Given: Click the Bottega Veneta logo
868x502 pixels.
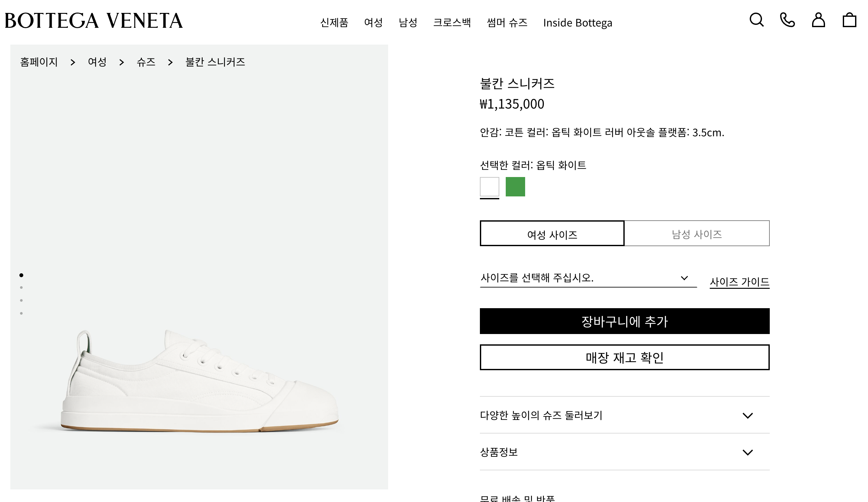Looking at the screenshot, I should [94, 21].
